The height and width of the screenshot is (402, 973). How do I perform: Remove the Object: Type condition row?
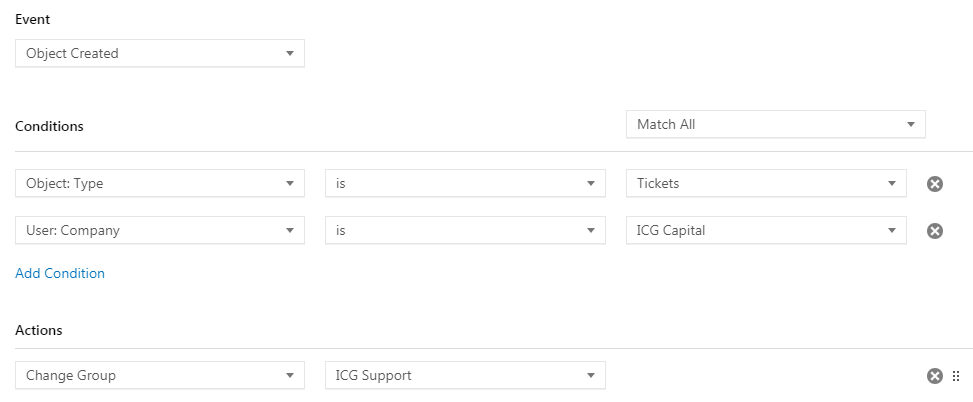[x=935, y=184]
